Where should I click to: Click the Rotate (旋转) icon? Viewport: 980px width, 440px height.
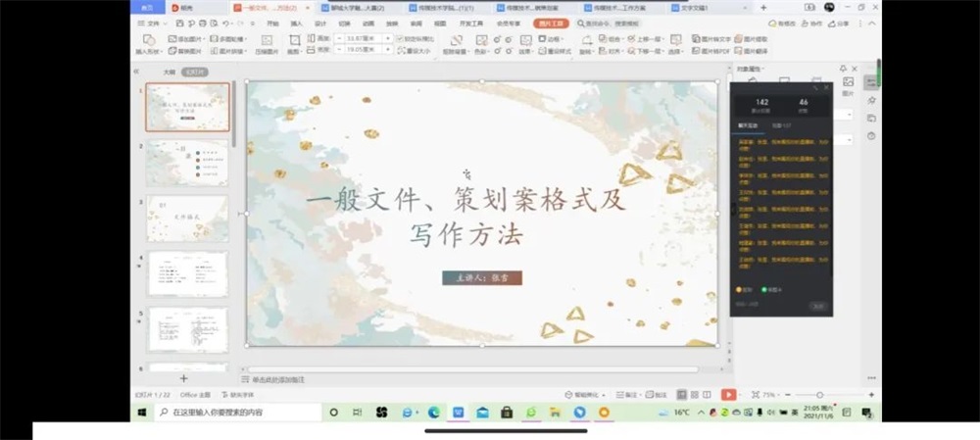pyautogui.click(x=586, y=42)
